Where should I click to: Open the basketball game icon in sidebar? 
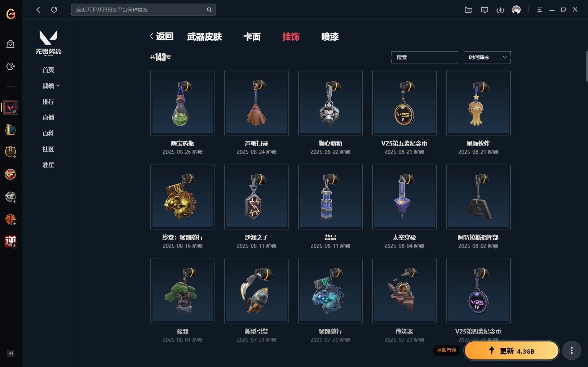coord(10,219)
